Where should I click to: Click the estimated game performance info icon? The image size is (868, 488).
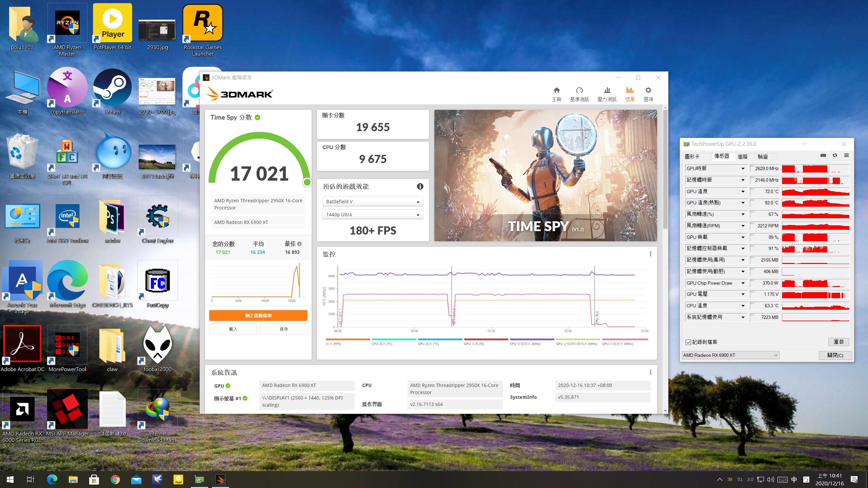pos(420,186)
